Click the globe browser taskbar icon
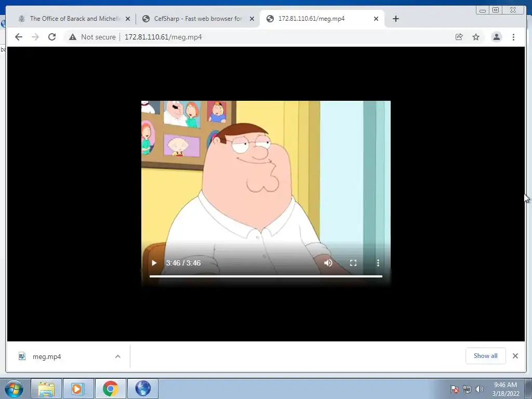532x399 pixels. [143, 389]
